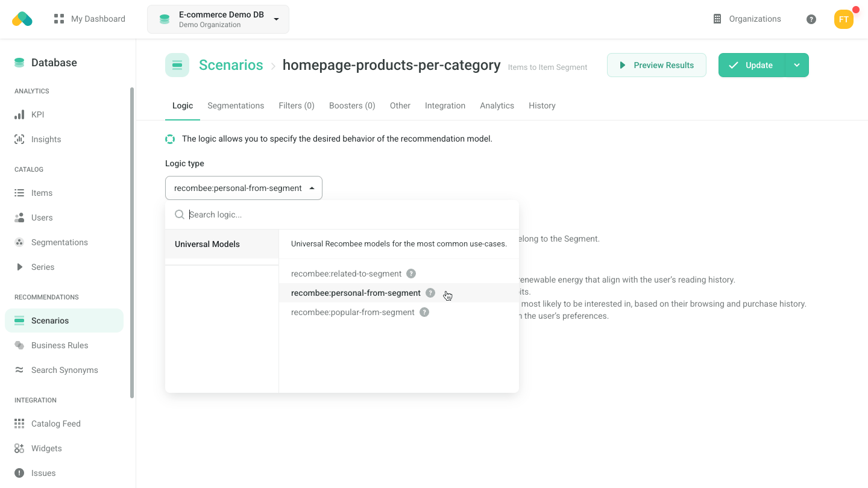Click the KPI bar chart icon
The height and width of the screenshot is (488, 868).
click(x=19, y=114)
